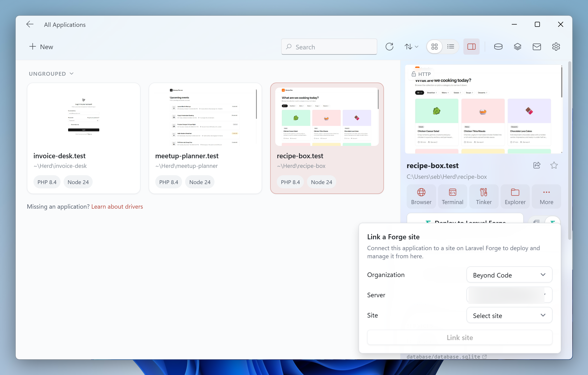Open the database/database.sqlite external link
The height and width of the screenshot is (375, 588).
446,357
